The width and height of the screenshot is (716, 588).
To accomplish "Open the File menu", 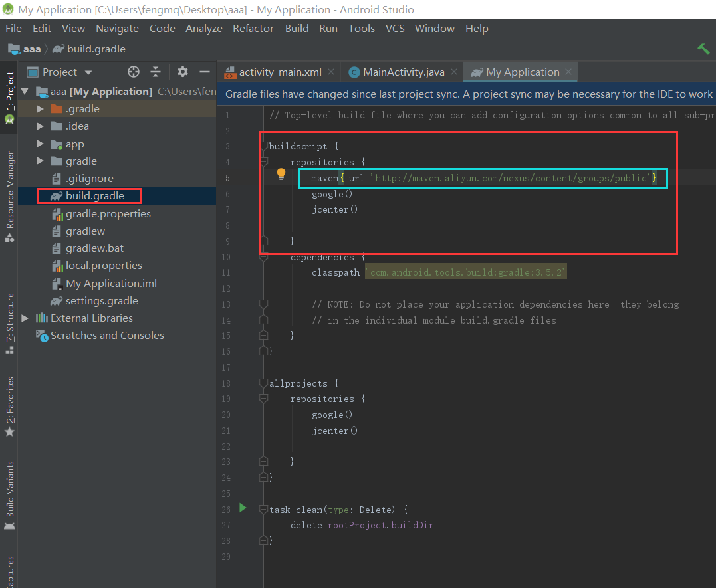I will point(13,29).
